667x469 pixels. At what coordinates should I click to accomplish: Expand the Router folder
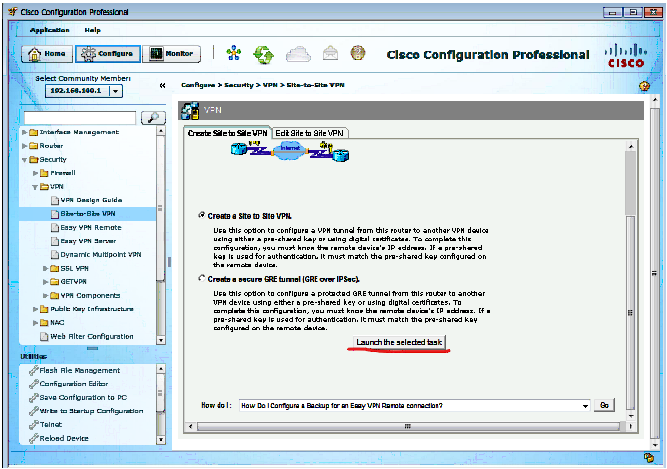[25, 146]
